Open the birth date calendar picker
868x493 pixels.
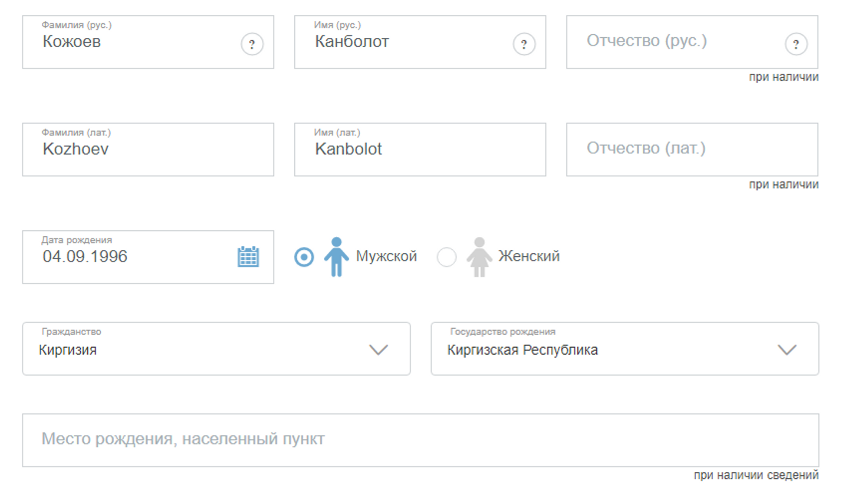(x=248, y=257)
